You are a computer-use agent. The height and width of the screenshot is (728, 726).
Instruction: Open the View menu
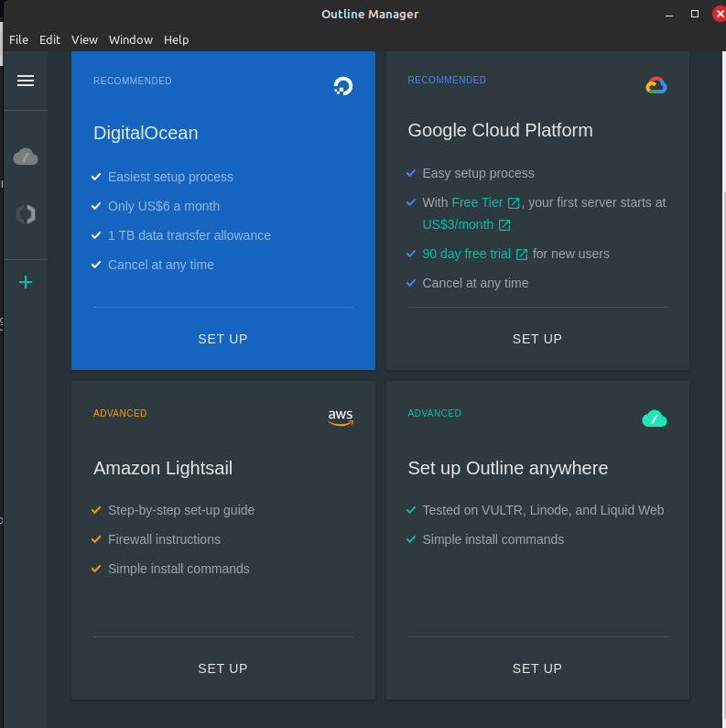84,39
